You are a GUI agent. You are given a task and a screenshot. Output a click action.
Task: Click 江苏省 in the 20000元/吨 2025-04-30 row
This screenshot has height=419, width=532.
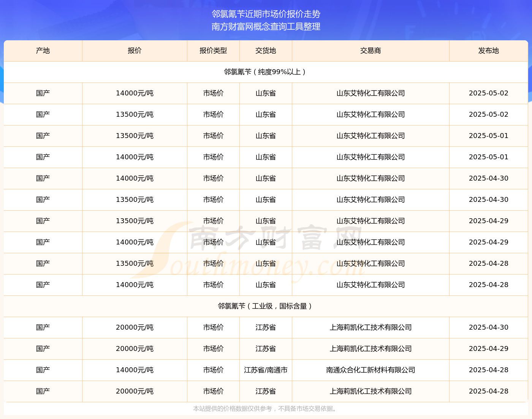point(266,327)
